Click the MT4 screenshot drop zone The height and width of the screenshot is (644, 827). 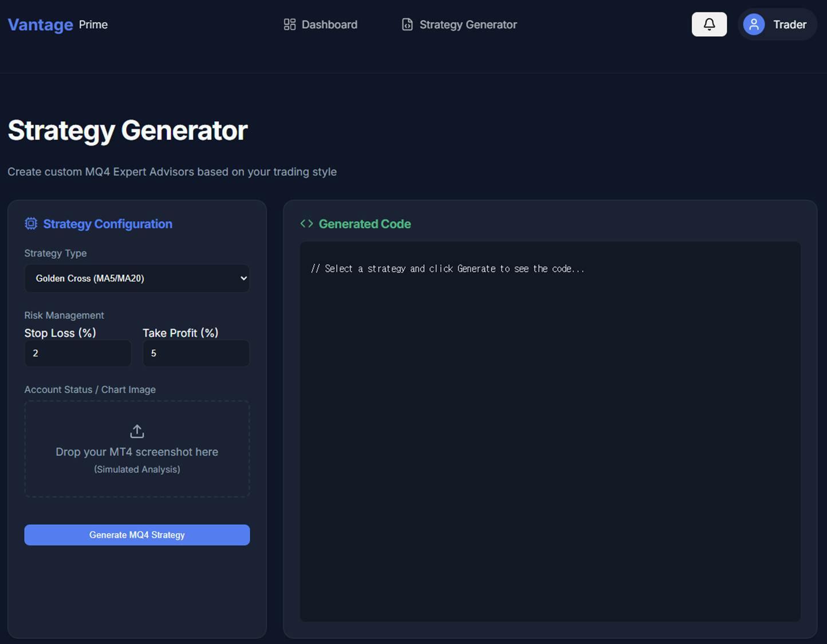[137, 449]
